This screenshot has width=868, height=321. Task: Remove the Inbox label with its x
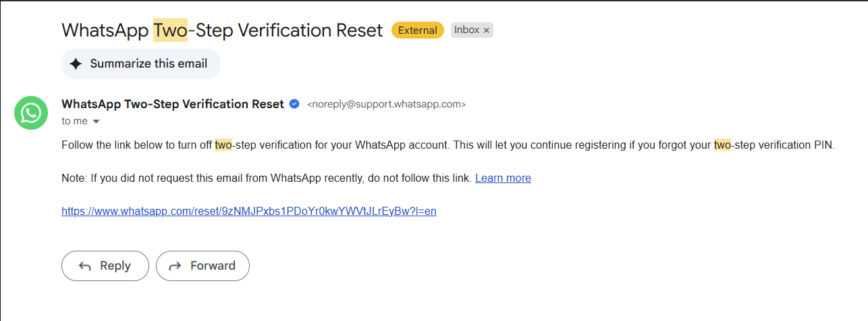486,30
